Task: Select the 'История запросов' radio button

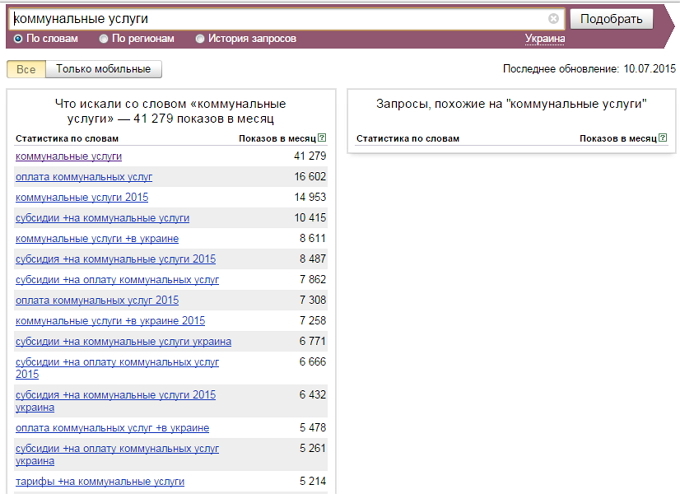Action: tap(200, 39)
